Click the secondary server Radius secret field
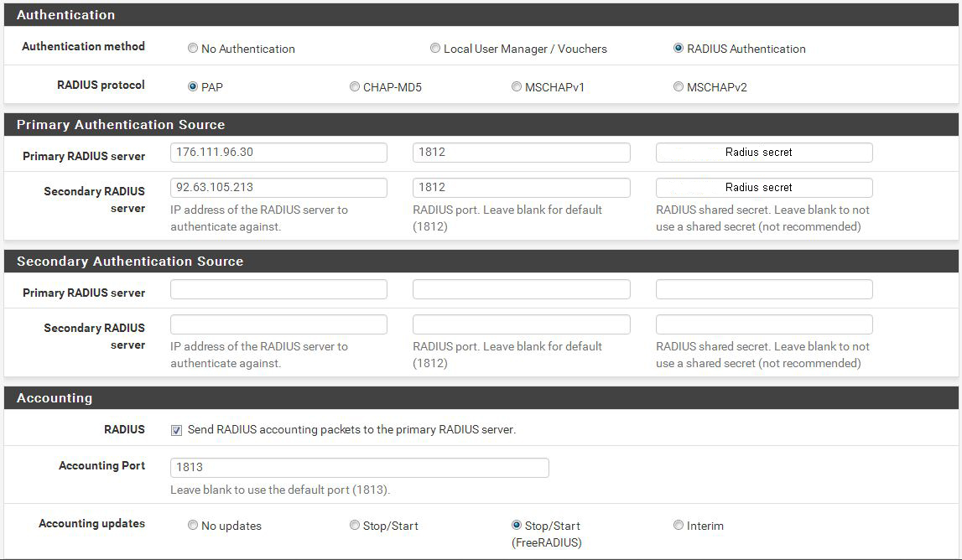 763,188
